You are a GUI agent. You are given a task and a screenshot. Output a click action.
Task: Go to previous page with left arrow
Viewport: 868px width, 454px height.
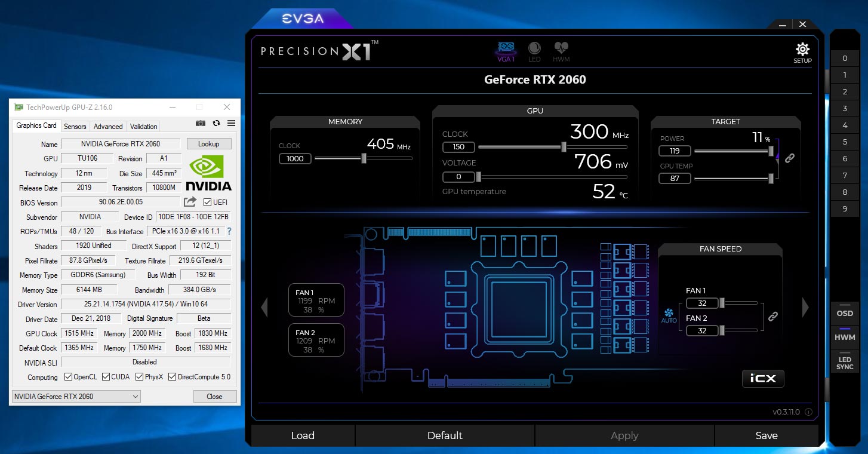click(264, 308)
